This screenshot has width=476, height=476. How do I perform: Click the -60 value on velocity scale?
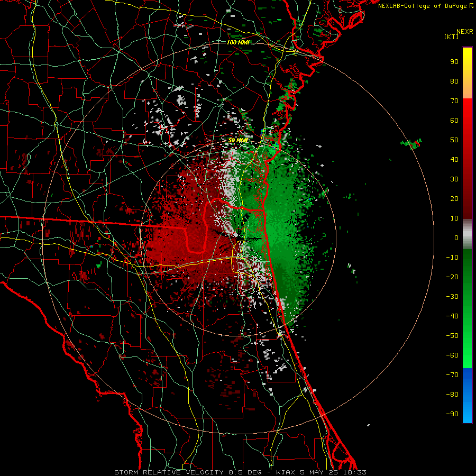click(452, 355)
